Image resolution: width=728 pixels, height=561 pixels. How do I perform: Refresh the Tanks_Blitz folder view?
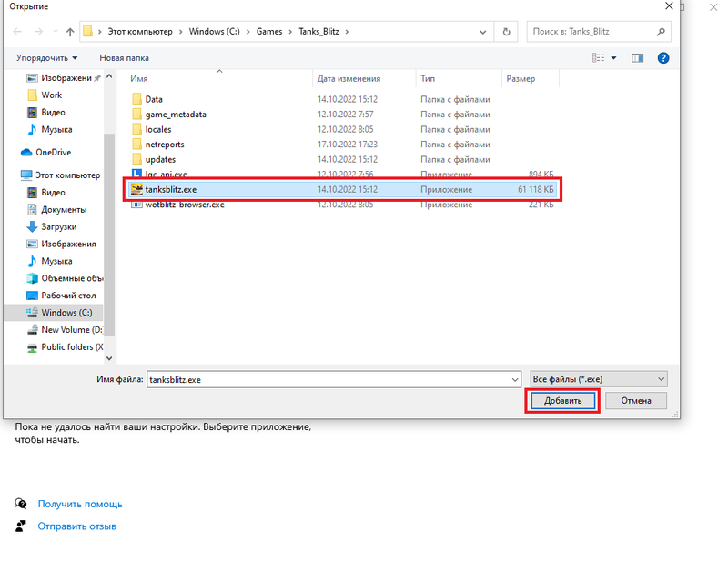506,32
